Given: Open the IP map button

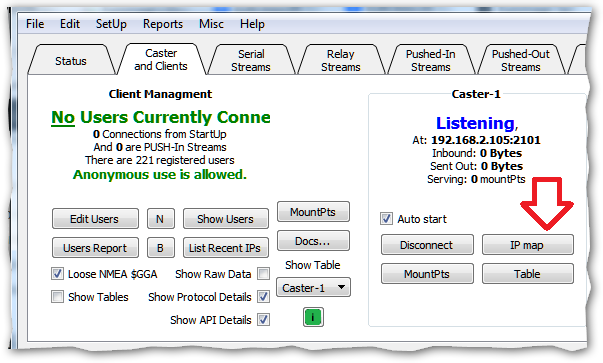Looking at the screenshot, I should tap(528, 245).
